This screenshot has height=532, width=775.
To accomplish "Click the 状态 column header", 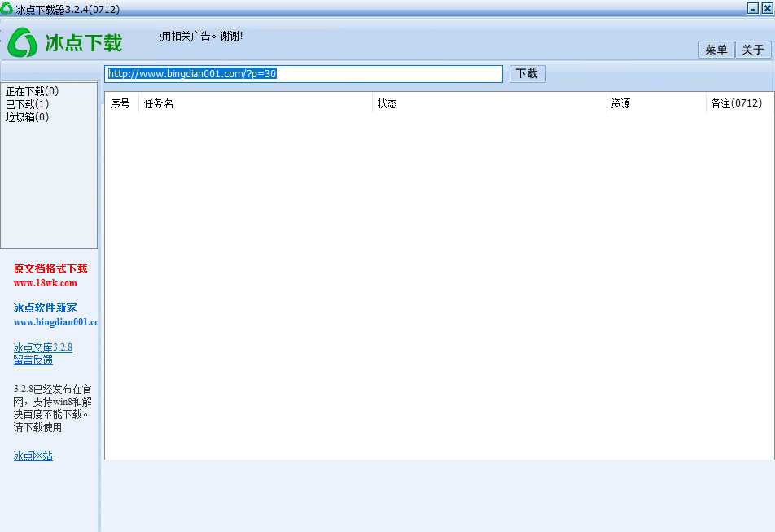I will [x=488, y=103].
